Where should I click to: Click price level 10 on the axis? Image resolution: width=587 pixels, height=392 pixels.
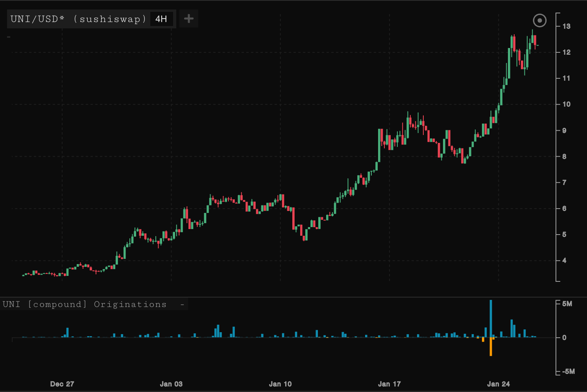pos(566,104)
